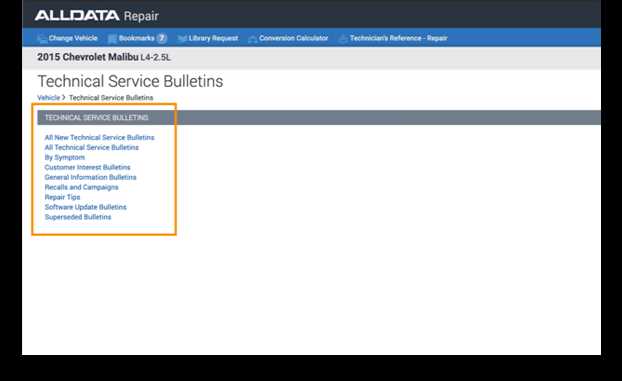View Recalls and Campaigns
This screenshot has height=381, width=622.
click(x=81, y=187)
